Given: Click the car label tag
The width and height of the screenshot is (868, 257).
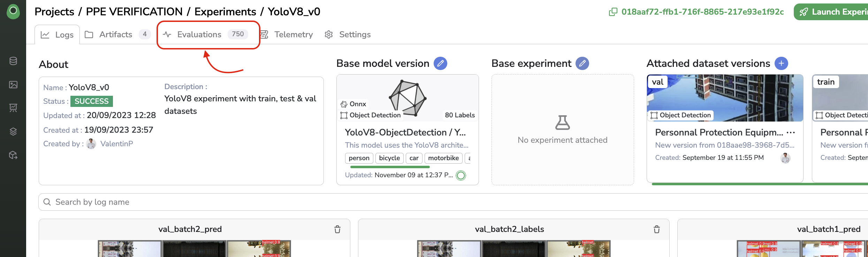Looking at the screenshot, I should [414, 158].
